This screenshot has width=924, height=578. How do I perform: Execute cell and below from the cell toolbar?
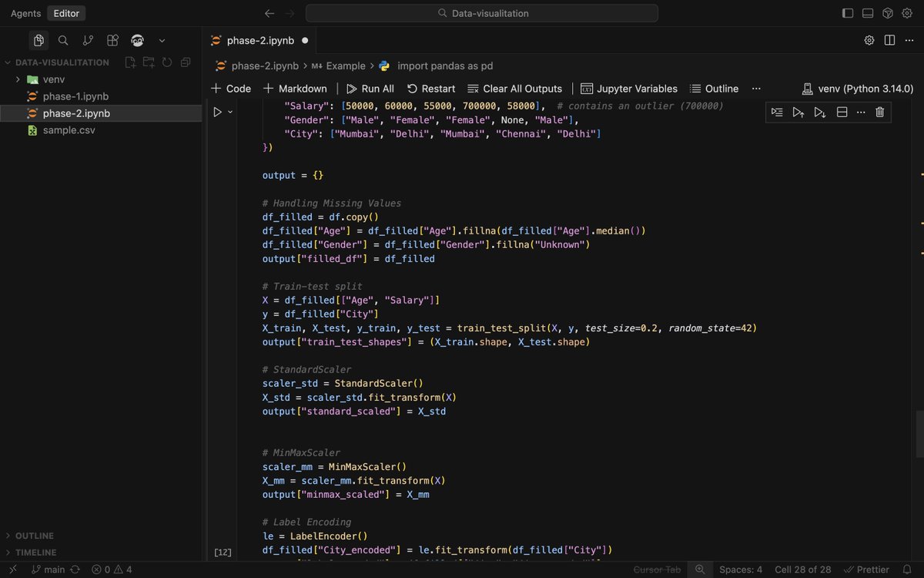[820, 113]
